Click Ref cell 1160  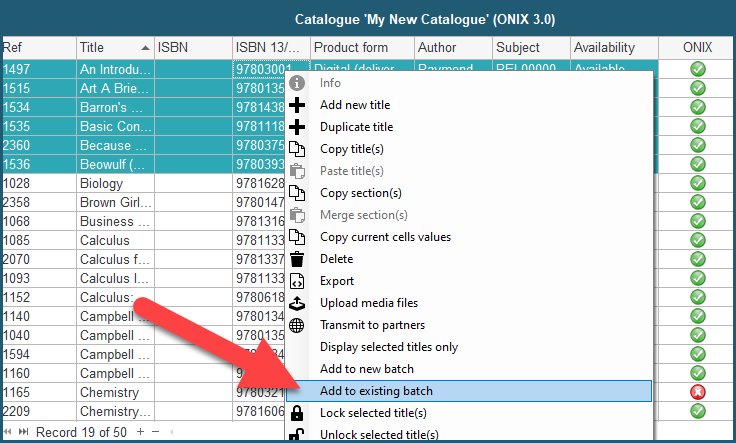pyautogui.click(x=38, y=374)
